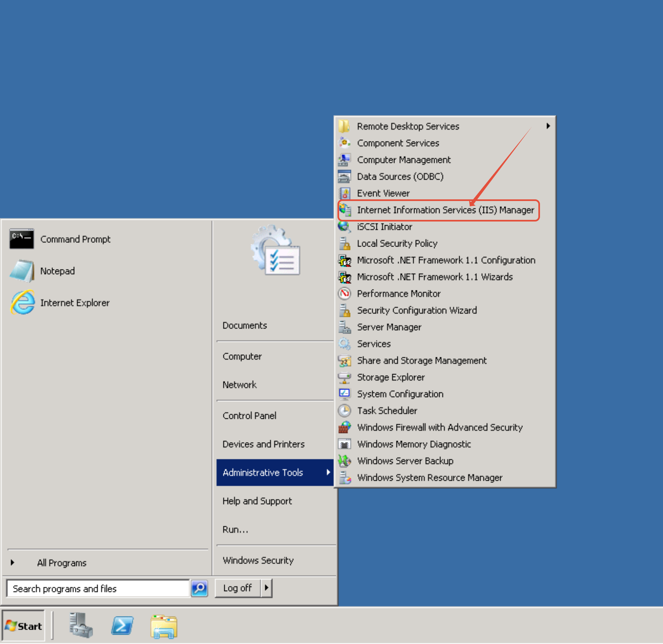
Task: Click the iSCSI Initiator globe icon
Action: [344, 226]
